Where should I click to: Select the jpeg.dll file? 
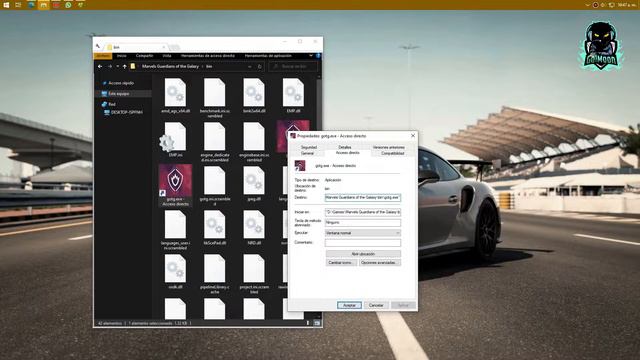254,184
